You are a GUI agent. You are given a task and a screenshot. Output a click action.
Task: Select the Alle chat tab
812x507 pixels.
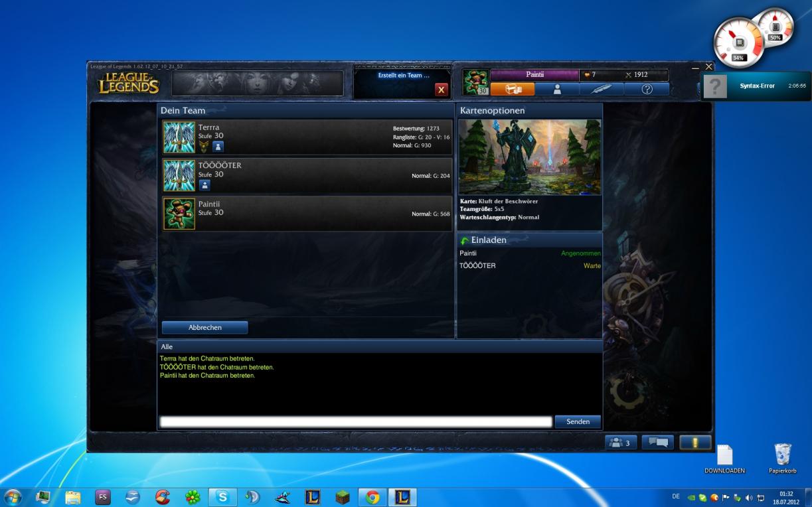(167, 347)
